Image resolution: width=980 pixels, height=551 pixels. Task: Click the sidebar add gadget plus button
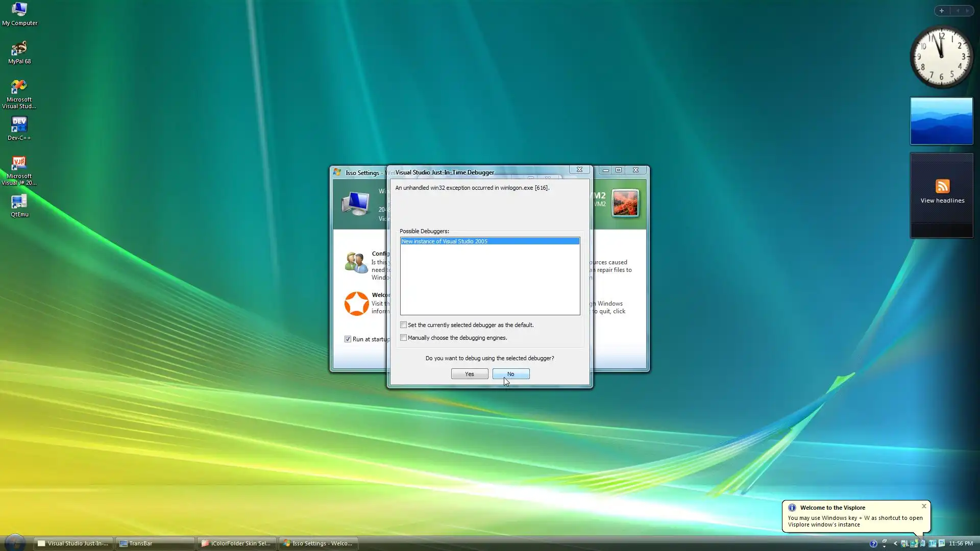point(942,11)
